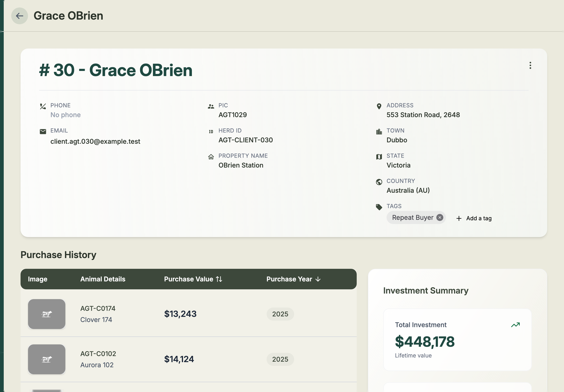Click the $13,243 purchase value
Viewport: 564px width, 392px height.
(180, 314)
